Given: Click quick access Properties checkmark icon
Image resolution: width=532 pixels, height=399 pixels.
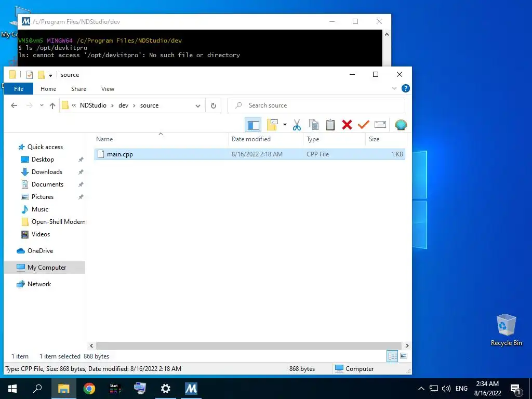Looking at the screenshot, I should click(30, 75).
